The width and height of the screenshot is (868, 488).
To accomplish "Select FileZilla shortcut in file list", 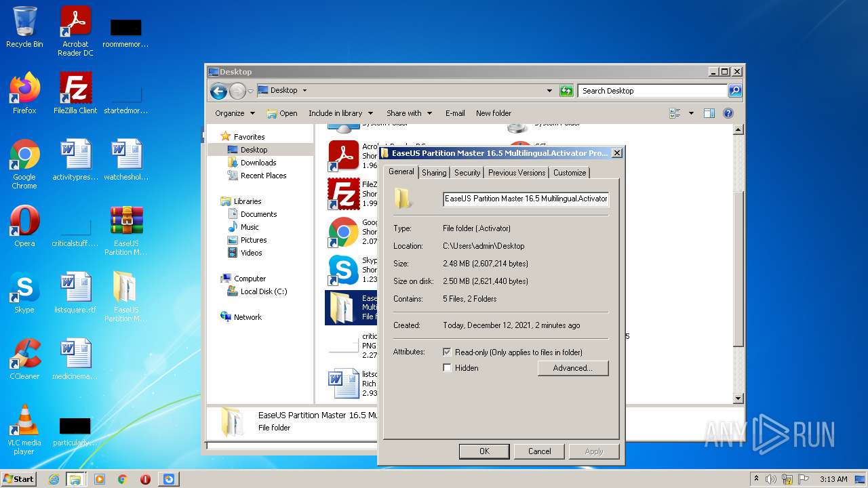I will point(344,194).
